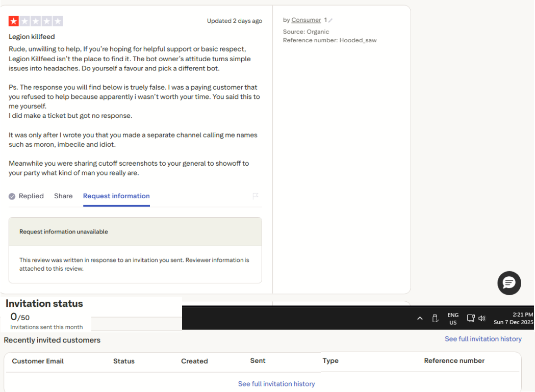Click the Customer Email column header
Image resolution: width=535 pixels, height=392 pixels.
click(38, 361)
